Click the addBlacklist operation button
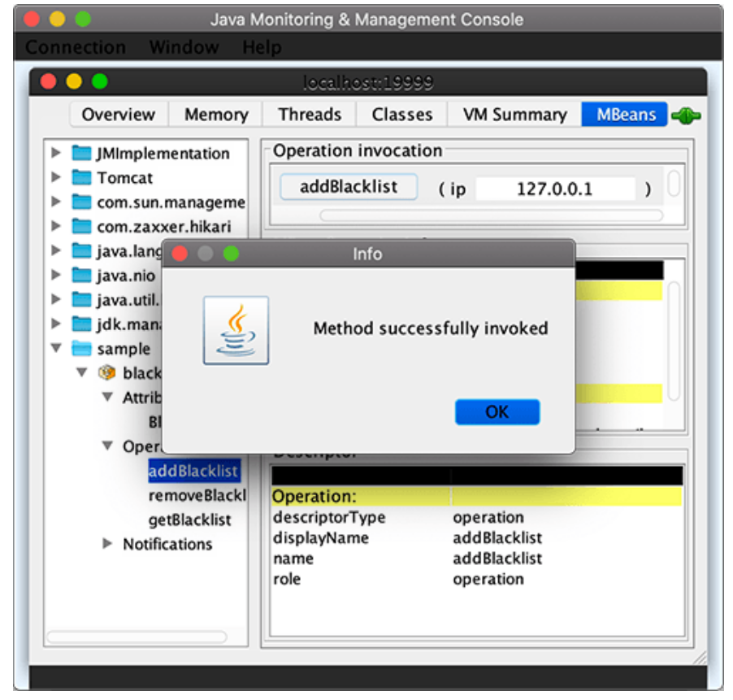Image resolution: width=733 pixels, height=700 pixels. click(x=349, y=187)
